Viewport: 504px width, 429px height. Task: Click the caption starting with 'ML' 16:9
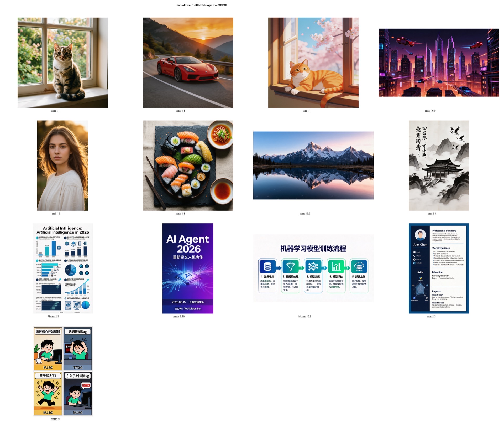(305, 316)
